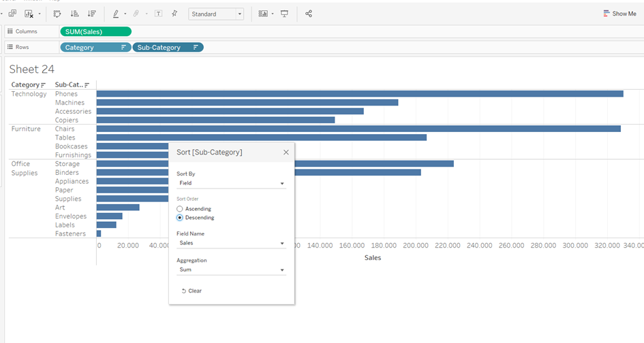The height and width of the screenshot is (343, 644).
Task: Select the Descending sort order option
Action: point(180,218)
